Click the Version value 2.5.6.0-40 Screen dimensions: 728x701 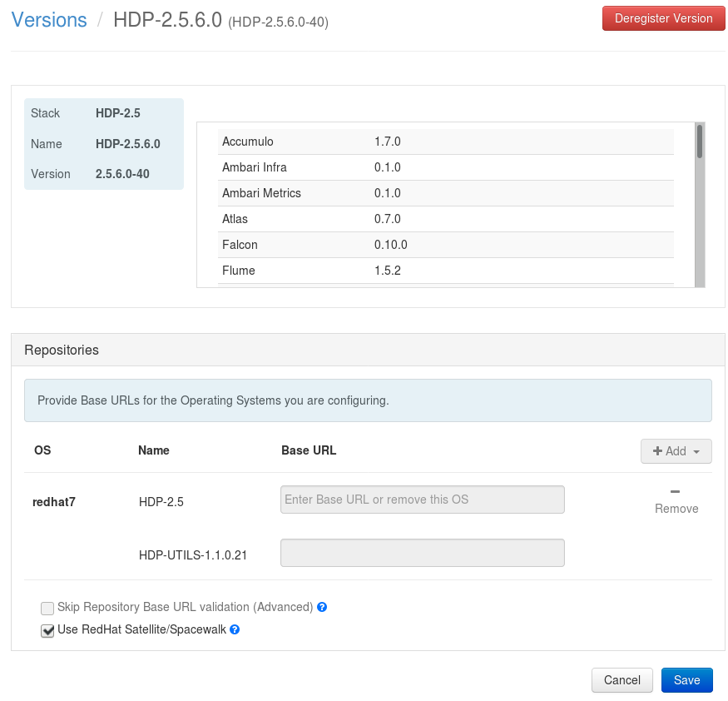coord(122,174)
